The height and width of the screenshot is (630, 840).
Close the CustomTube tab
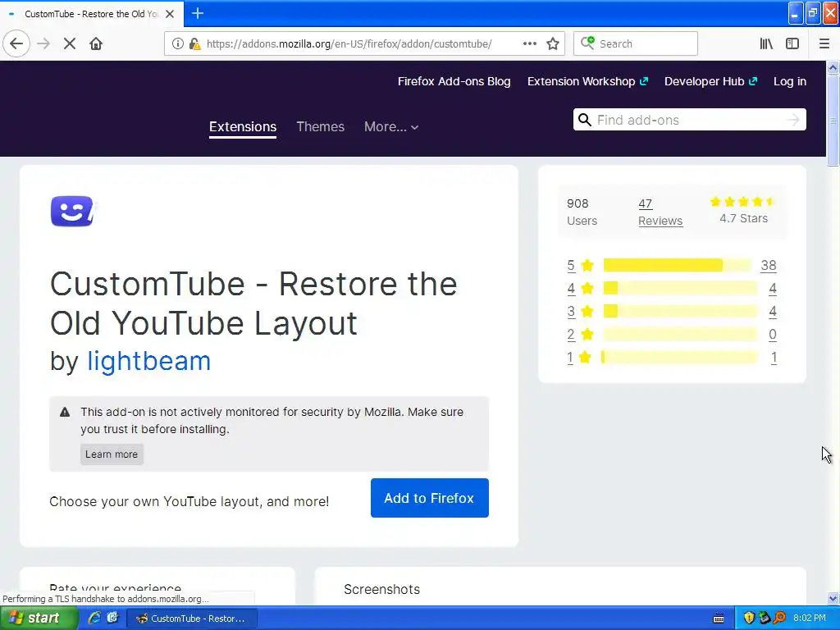tap(170, 14)
